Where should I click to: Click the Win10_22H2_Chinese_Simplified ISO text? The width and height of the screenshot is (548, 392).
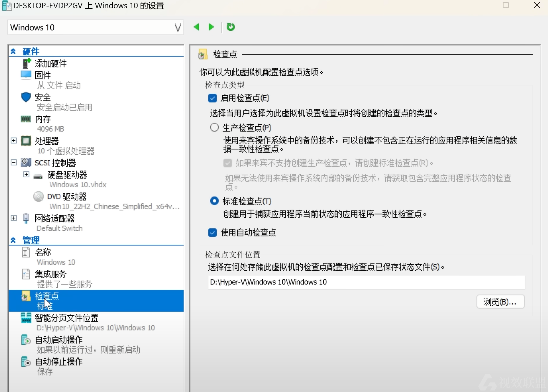[x=114, y=206]
